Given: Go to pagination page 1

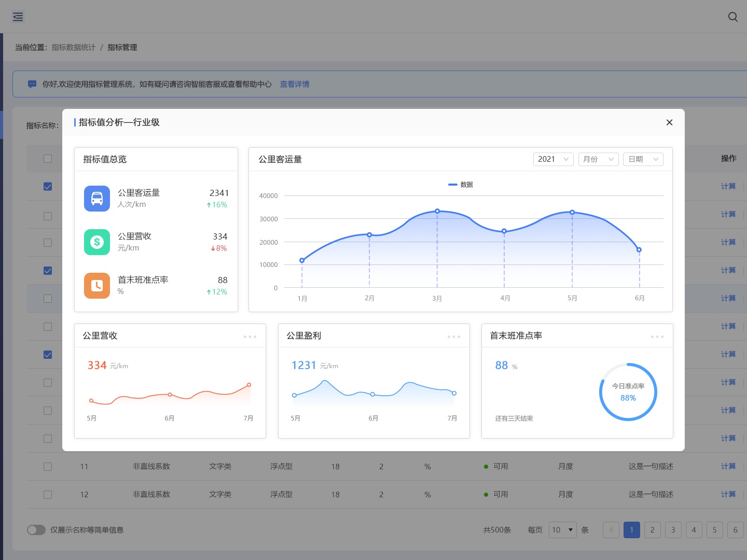Looking at the screenshot, I should click(632, 530).
